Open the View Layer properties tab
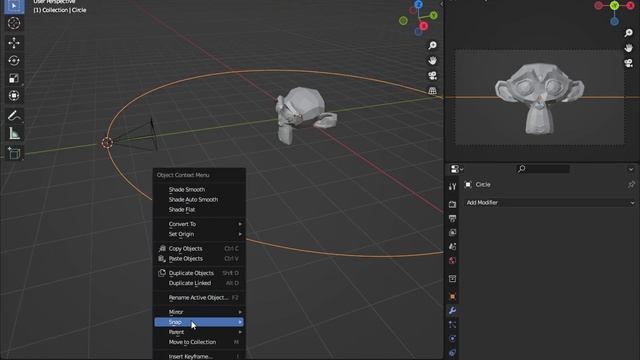The image size is (640, 360). point(452,232)
